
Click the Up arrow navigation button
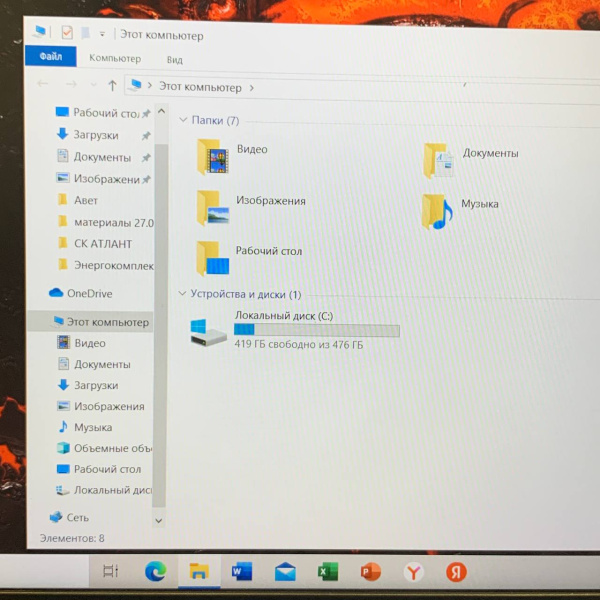click(112, 87)
